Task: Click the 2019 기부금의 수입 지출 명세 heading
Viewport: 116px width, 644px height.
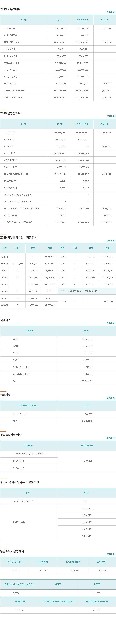Action: coord(19,237)
